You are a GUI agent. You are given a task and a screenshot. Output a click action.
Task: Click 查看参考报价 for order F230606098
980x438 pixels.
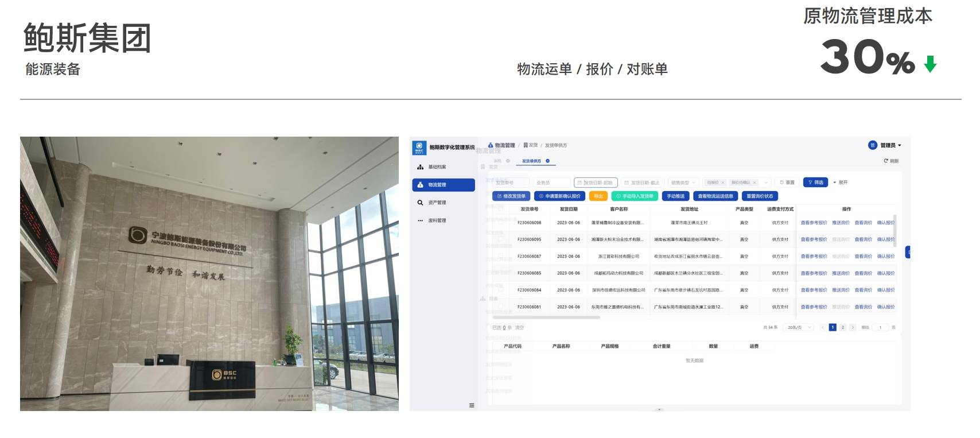(814, 223)
